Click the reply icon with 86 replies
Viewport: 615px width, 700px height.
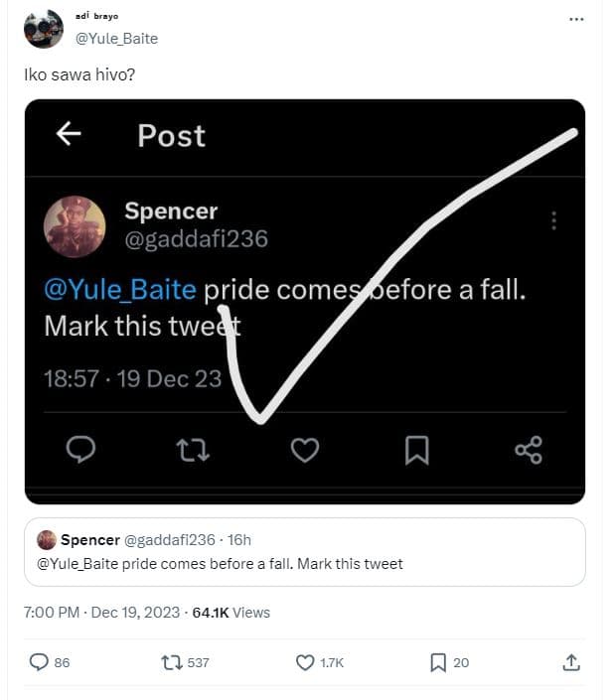pyautogui.click(x=40, y=662)
